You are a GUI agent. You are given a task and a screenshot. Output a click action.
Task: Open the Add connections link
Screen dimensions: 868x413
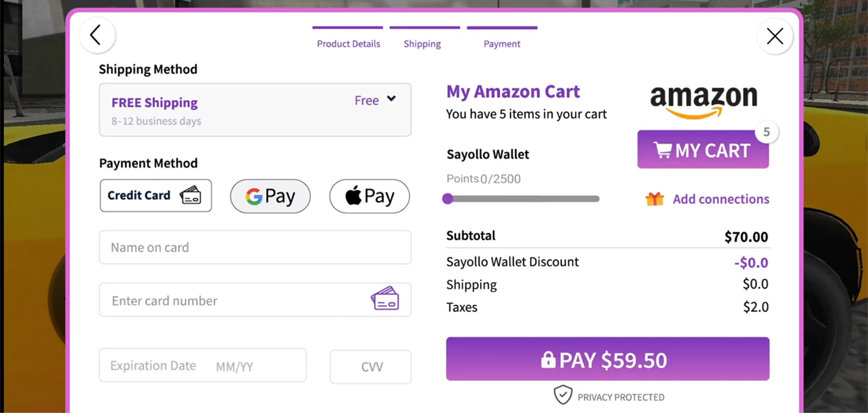coord(721,199)
